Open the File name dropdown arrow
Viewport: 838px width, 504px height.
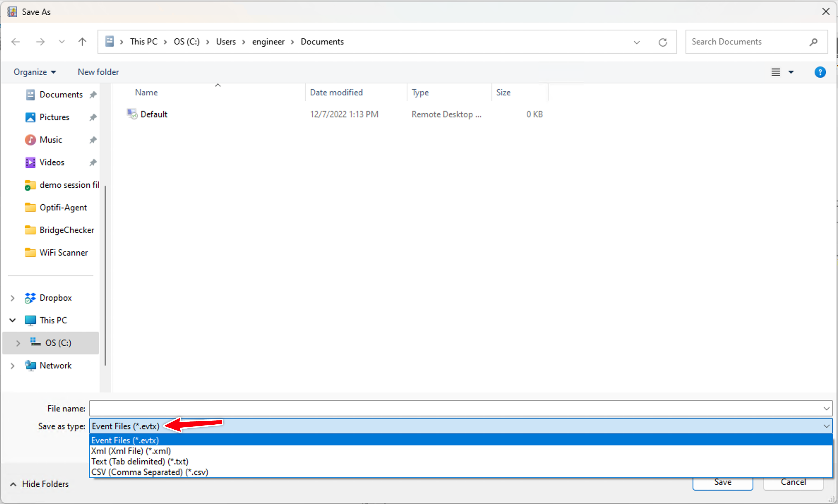click(826, 408)
